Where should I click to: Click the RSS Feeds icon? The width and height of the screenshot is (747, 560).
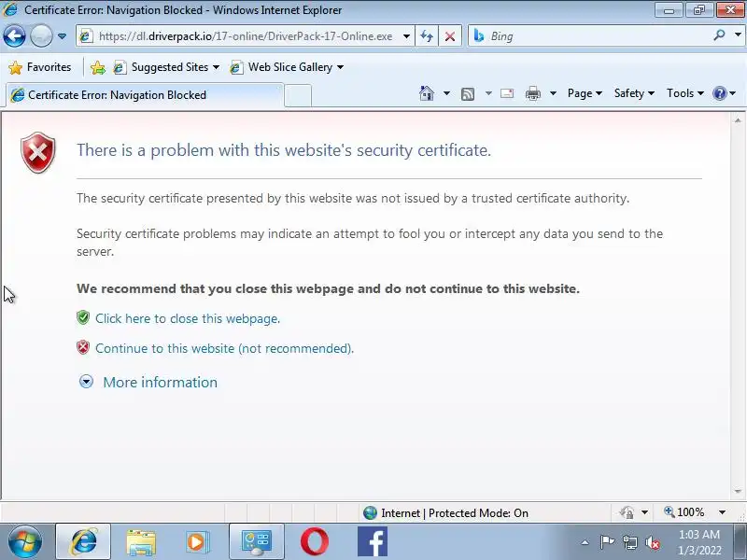pyautogui.click(x=468, y=94)
